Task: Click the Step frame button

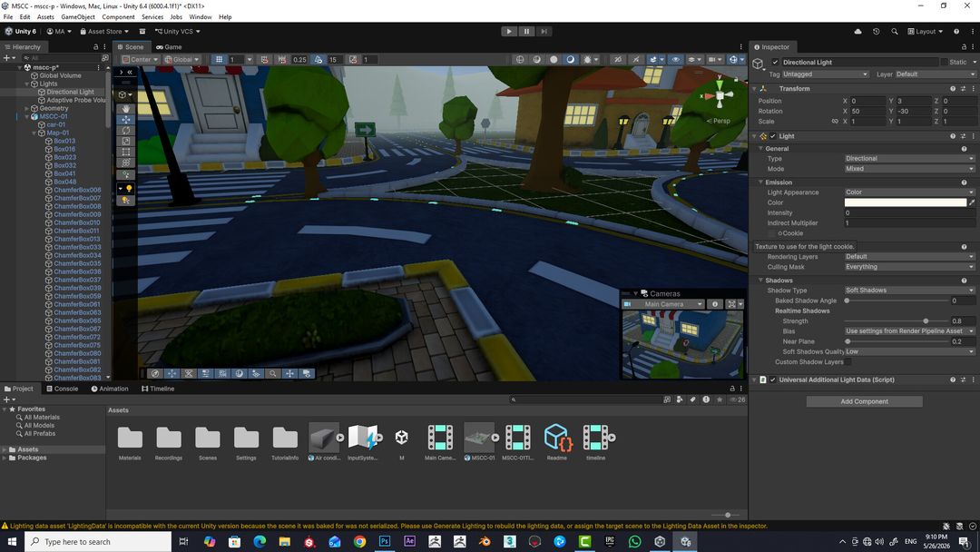Action: 544,31
